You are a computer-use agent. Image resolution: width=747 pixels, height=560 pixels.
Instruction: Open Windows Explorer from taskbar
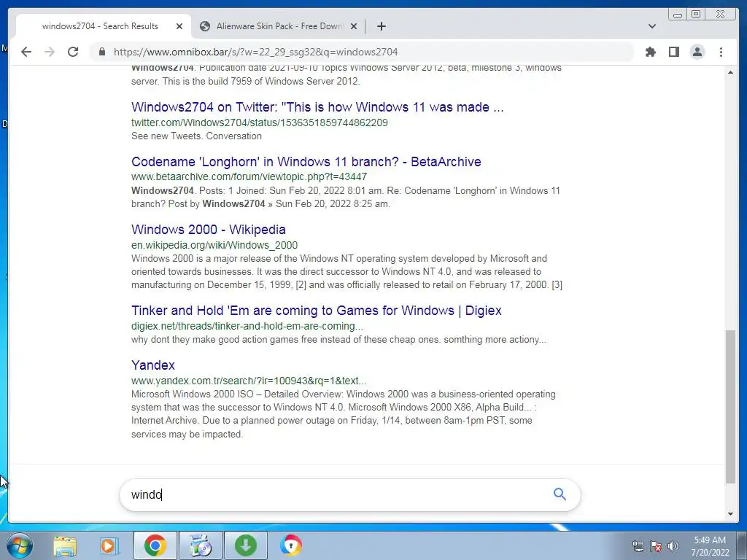[x=65, y=545]
